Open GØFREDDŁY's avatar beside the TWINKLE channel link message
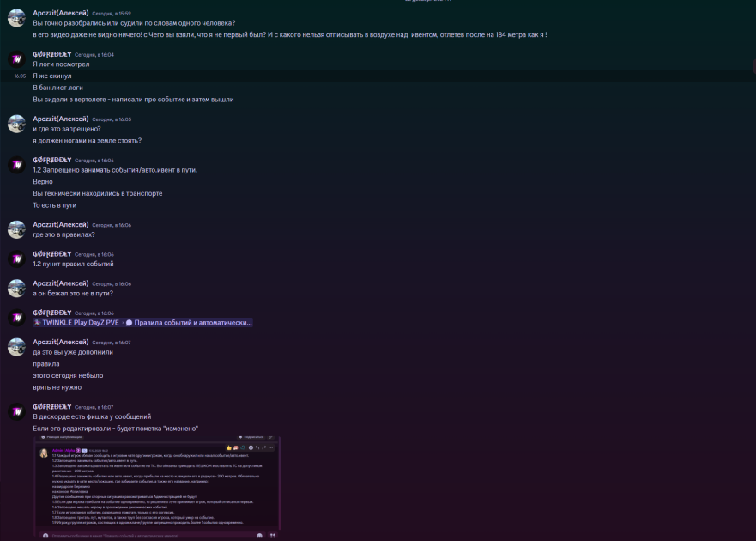756x541 pixels. click(16, 318)
